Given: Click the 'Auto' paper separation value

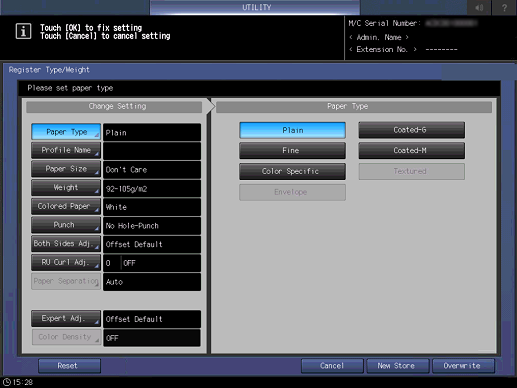Looking at the screenshot, I should (x=152, y=282).
